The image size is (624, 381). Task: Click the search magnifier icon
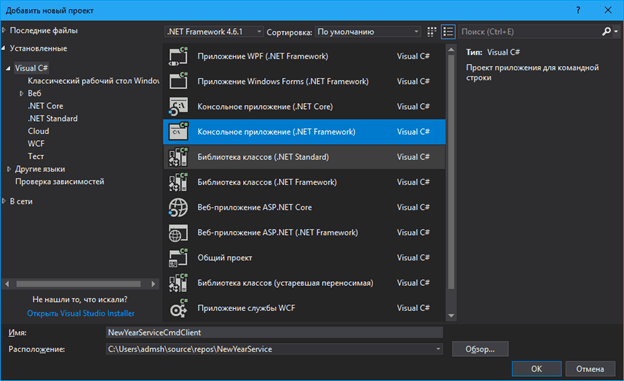pos(606,31)
